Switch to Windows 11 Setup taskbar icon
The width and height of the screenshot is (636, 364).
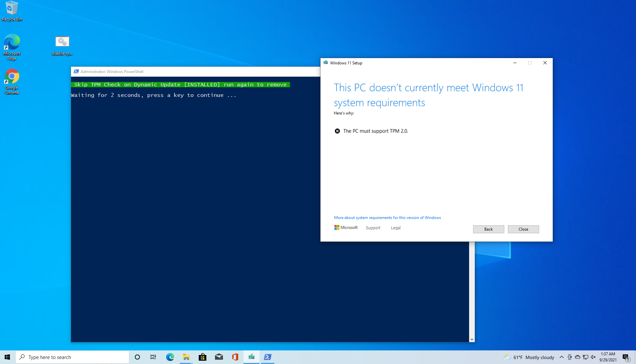pyautogui.click(x=251, y=357)
